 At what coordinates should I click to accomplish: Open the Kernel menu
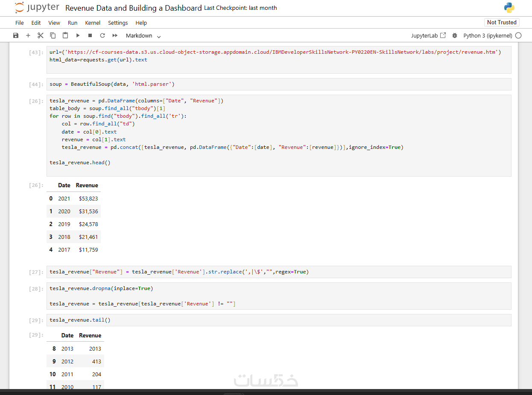pos(93,23)
